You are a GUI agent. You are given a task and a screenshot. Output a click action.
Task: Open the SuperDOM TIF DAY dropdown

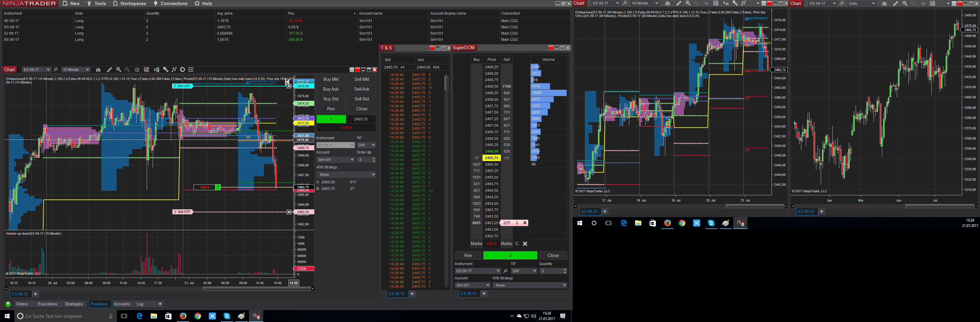524,271
